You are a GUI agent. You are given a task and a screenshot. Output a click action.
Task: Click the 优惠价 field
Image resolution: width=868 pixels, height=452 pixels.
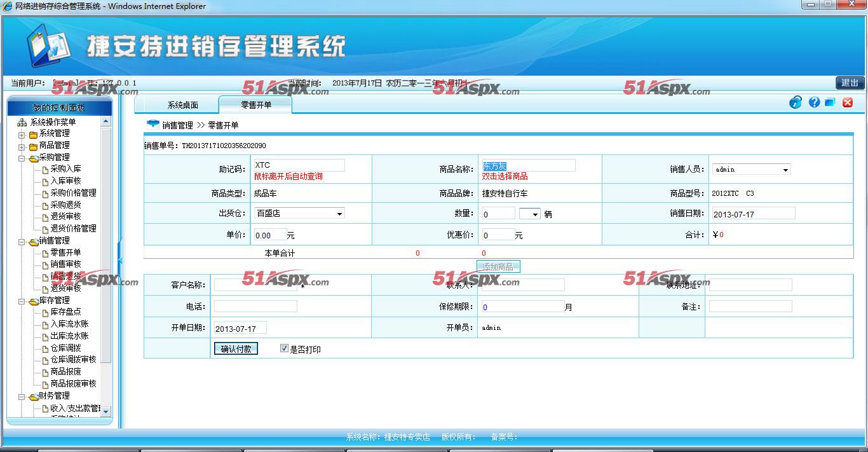click(498, 235)
